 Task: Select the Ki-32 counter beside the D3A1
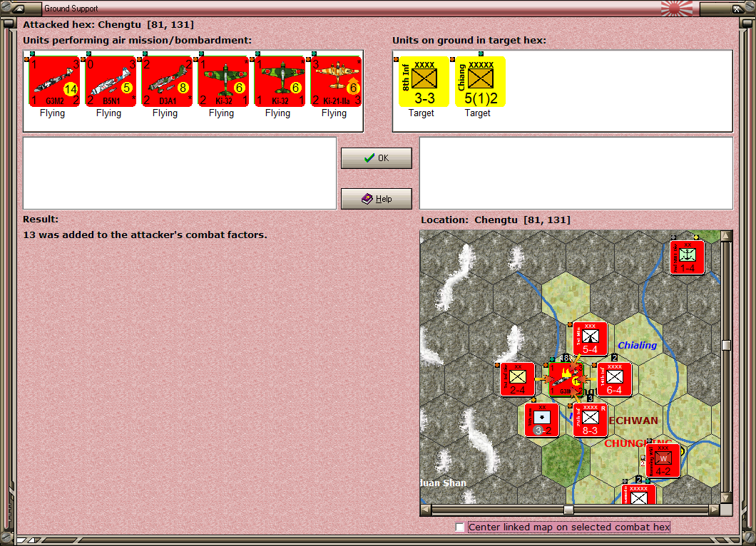[223, 81]
